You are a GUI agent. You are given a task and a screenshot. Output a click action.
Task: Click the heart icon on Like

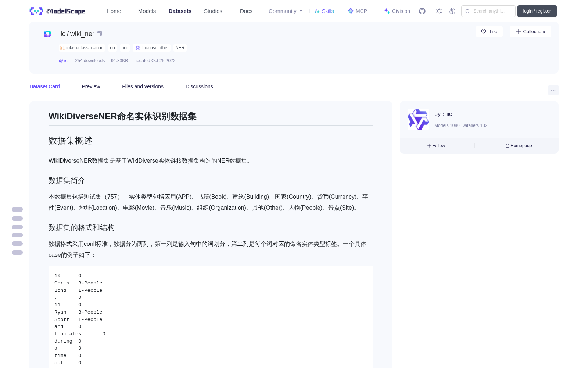[x=484, y=32]
